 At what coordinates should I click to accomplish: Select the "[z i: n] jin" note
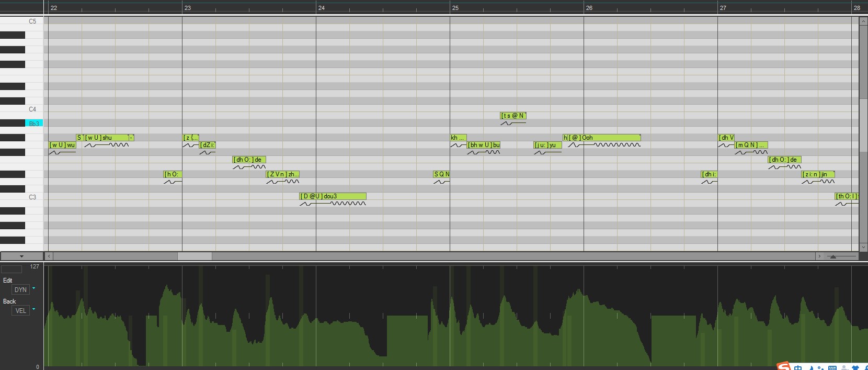pyautogui.click(x=818, y=174)
